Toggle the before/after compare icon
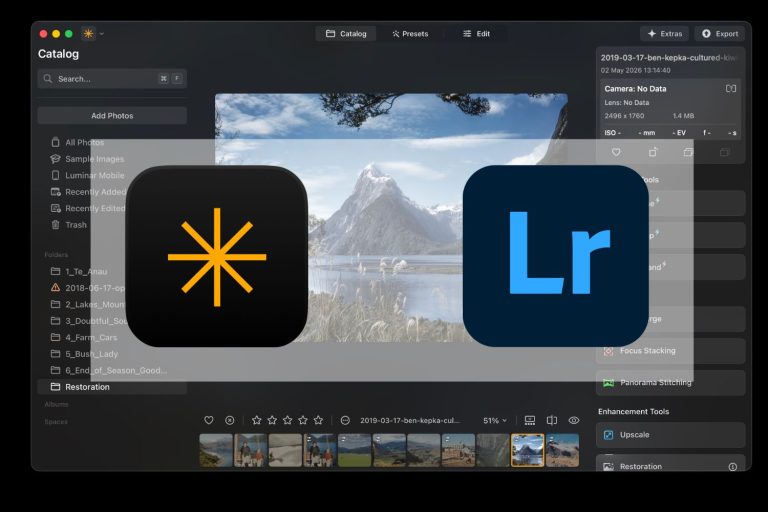Screen dimensions: 768x512 click(552, 420)
